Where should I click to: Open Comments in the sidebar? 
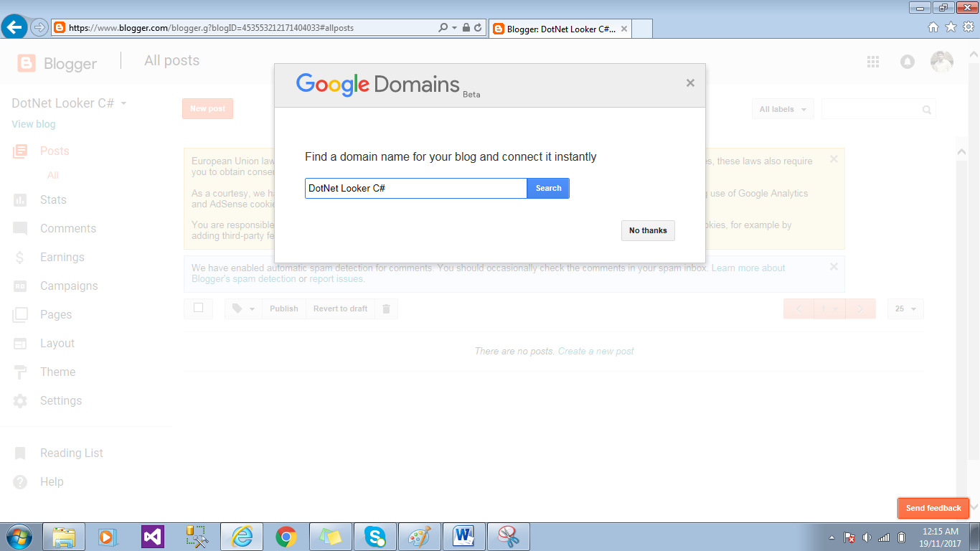pyautogui.click(x=68, y=228)
